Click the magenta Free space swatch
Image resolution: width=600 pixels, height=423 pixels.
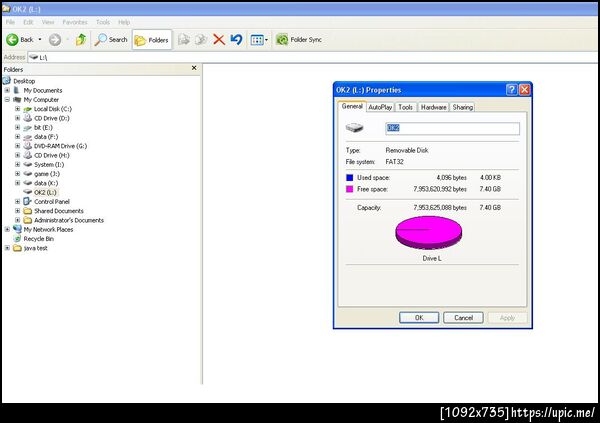[349, 189]
